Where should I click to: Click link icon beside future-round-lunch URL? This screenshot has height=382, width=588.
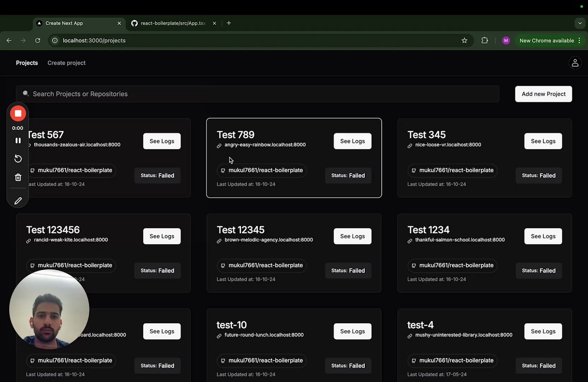click(x=219, y=336)
